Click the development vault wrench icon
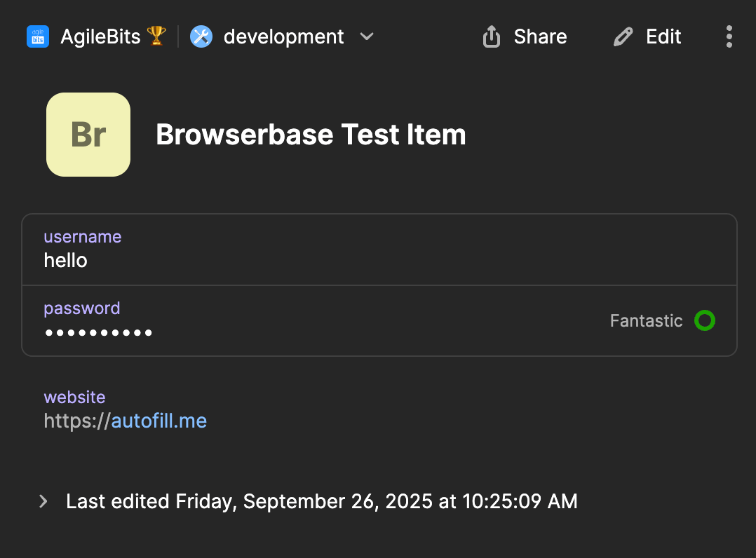 (x=201, y=36)
